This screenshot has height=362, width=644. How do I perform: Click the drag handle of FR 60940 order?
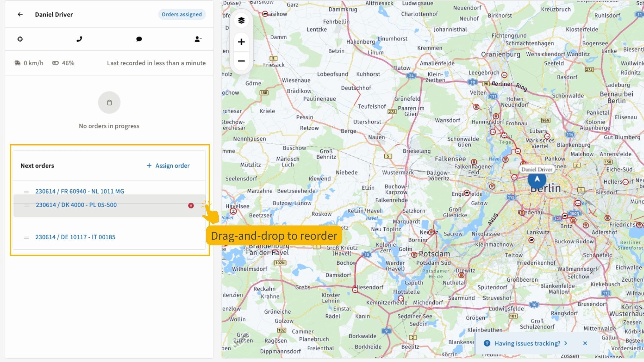(26, 192)
